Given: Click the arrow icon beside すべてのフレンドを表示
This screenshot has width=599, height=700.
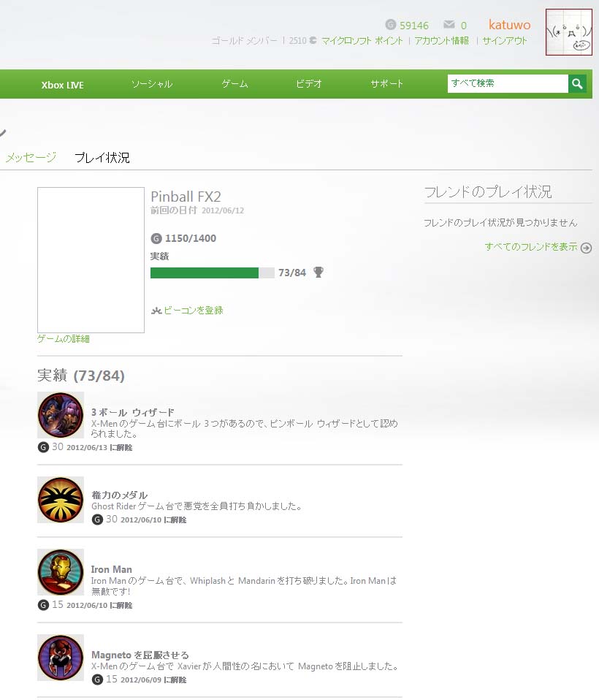Looking at the screenshot, I should (x=586, y=248).
